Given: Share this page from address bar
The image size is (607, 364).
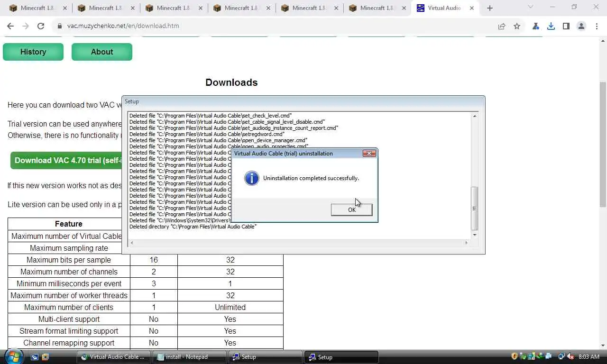Looking at the screenshot, I should [502, 26].
